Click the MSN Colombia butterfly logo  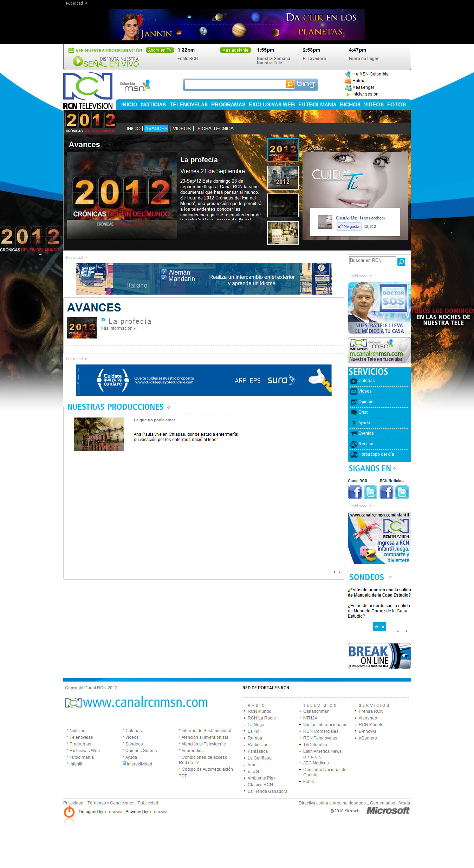[x=135, y=86]
